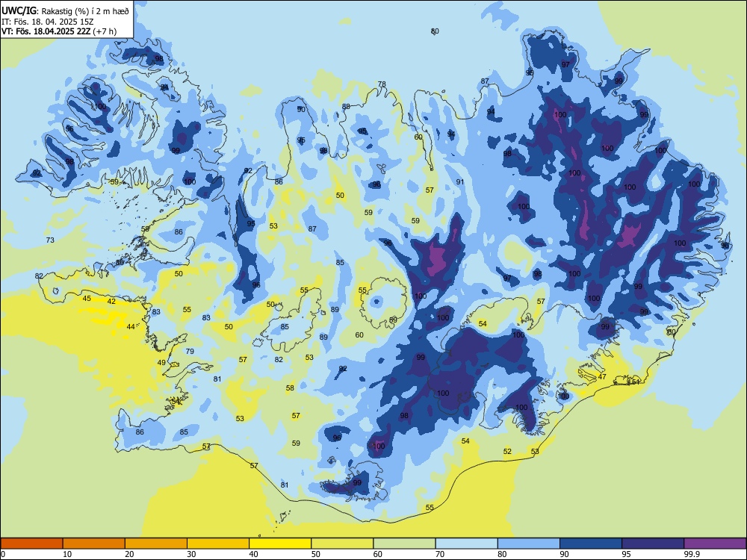Click the legend tick label '20'
747x560 pixels.
click(129, 554)
